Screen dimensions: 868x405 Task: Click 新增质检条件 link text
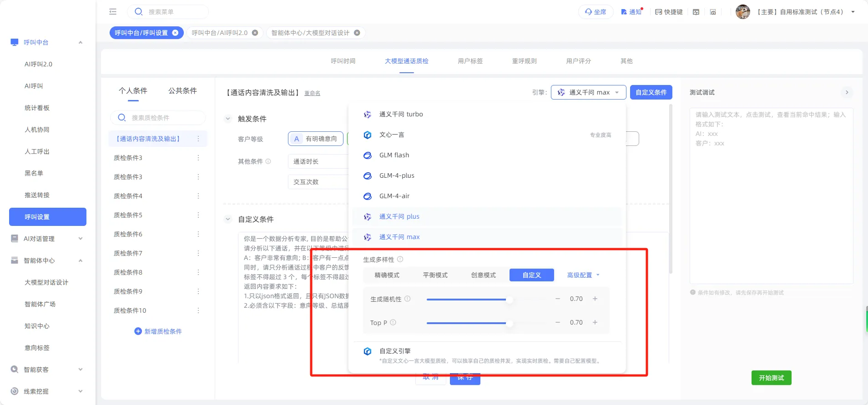tap(163, 331)
